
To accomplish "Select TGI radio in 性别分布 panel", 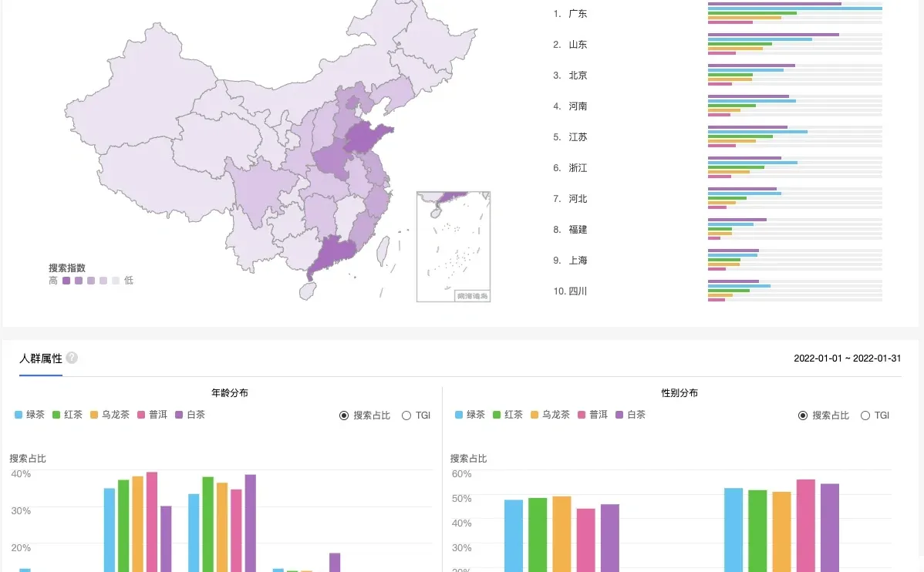I will tap(865, 416).
